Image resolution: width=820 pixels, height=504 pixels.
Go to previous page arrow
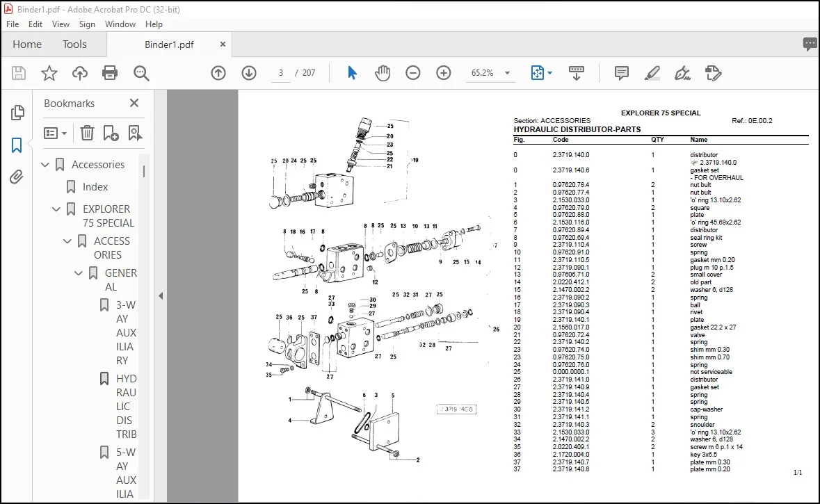tap(218, 73)
